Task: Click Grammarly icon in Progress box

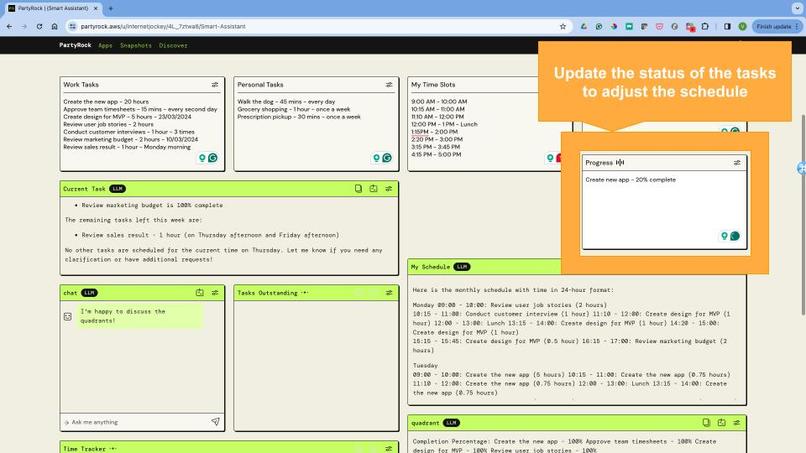Action: 735,236
